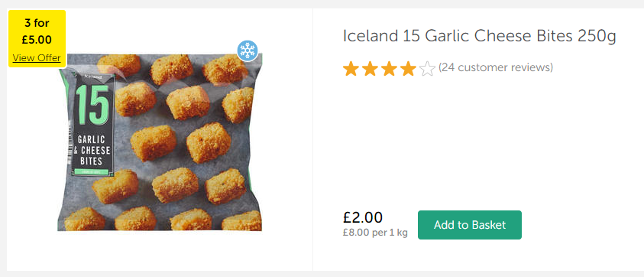
Task: Add the cheese bites to basket
Action: click(470, 225)
